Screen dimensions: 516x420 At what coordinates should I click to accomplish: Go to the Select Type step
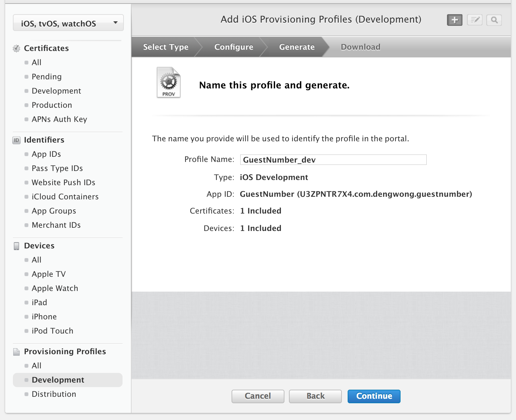(x=165, y=47)
